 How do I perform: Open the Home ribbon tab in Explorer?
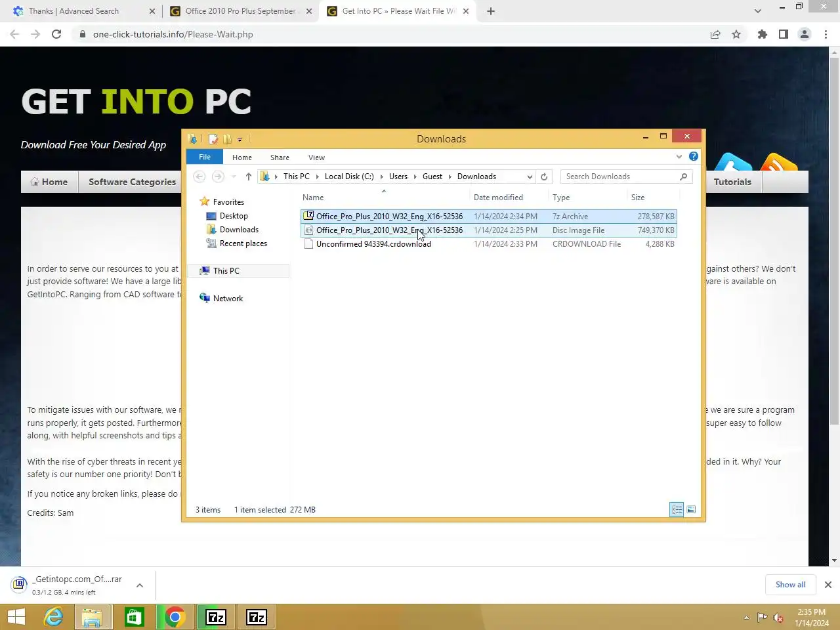[x=242, y=157]
